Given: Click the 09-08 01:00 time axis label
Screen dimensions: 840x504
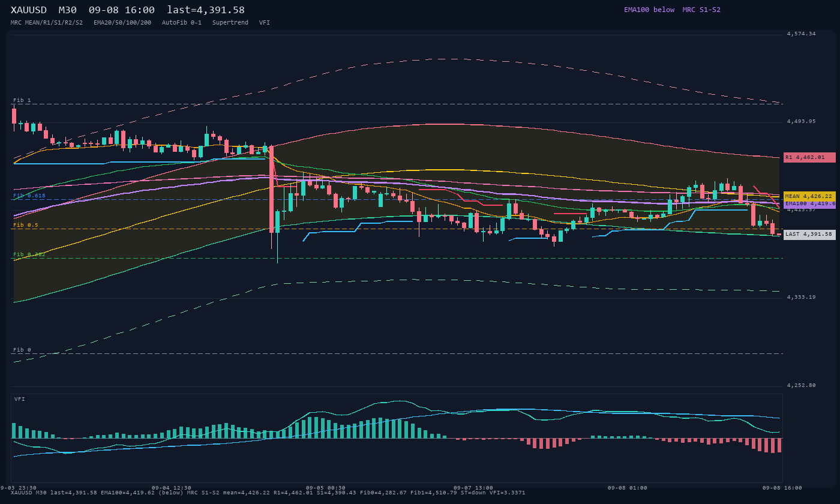Looking at the screenshot, I should click(628, 488).
